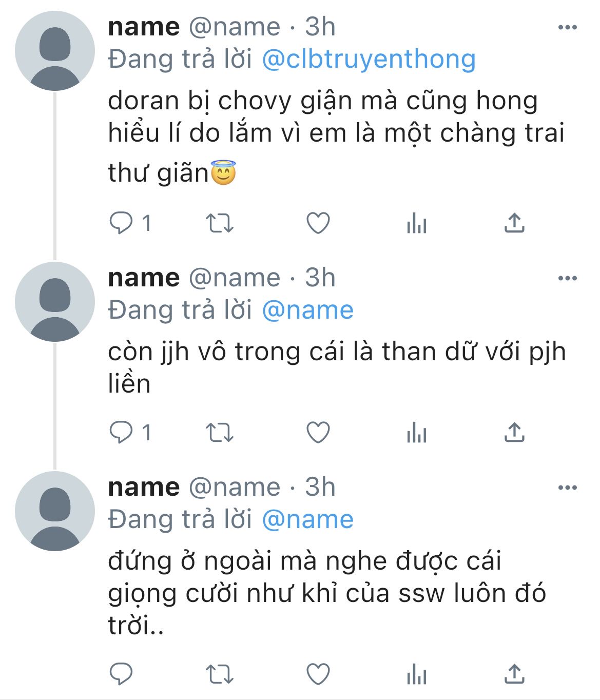The width and height of the screenshot is (600, 700).
Task: Share the ssw laughing tweet
Action: click(x=514, y=673)
